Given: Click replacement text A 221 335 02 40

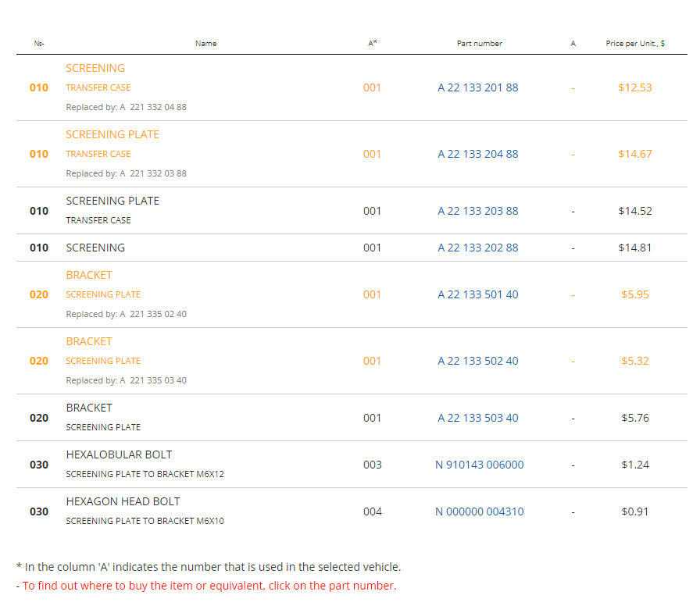Looking at the screenshot, I should [x=153, y=314].
